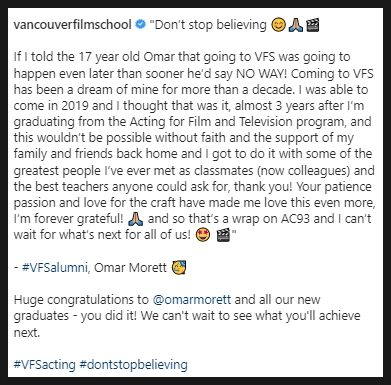The width and height of the screenshot is (391, 385).
Task: Click praying hands emoji after forever grateful
Action: pyautogui.click(x=135, y=219)
